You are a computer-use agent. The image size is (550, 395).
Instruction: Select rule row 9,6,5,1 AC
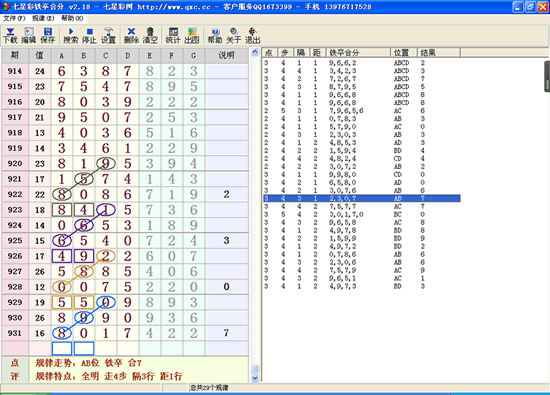pos(362,279)
